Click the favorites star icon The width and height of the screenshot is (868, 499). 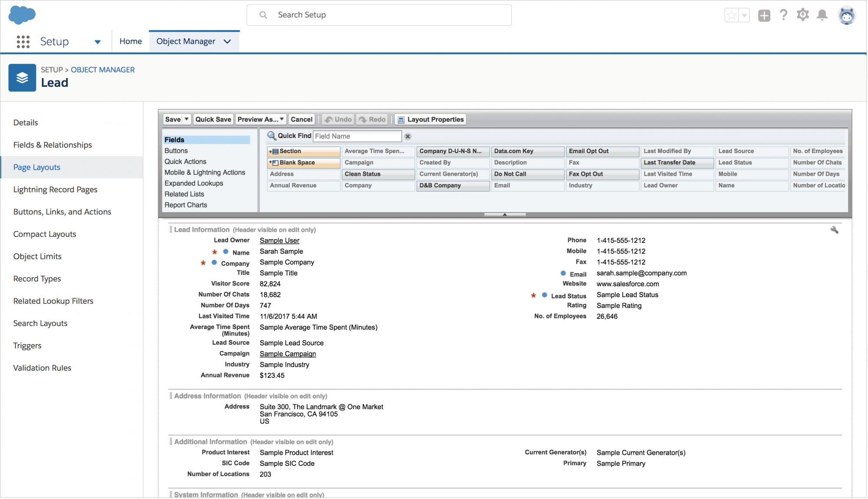732,16
